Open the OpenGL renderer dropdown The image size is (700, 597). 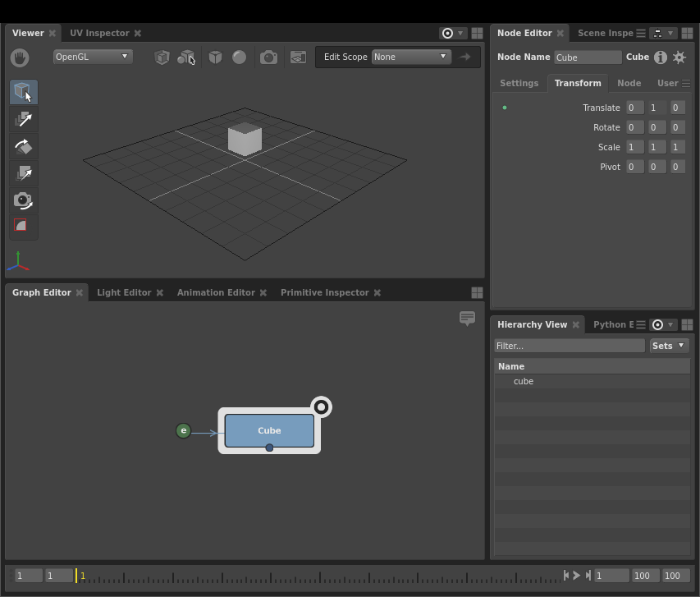point(93,57)
